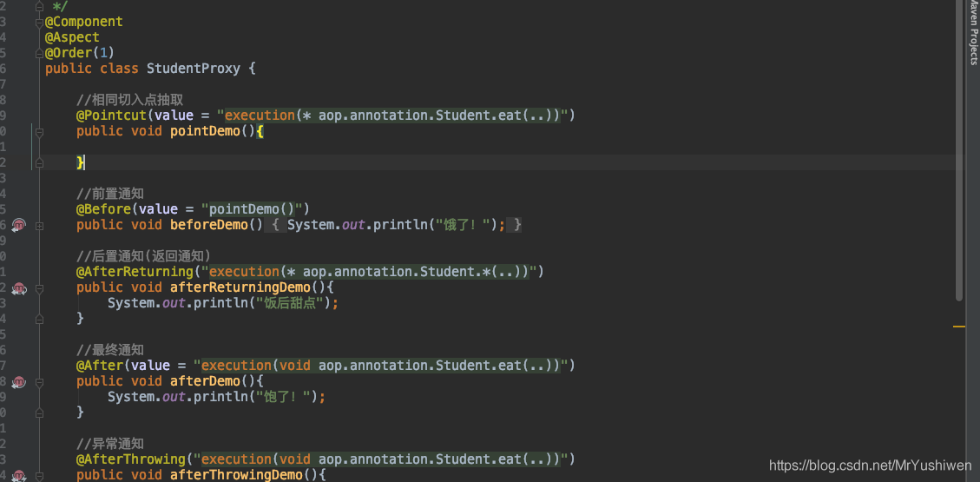Click the @Pointcut annotation
Screen dimensions: 980x482
coord(111,116)
